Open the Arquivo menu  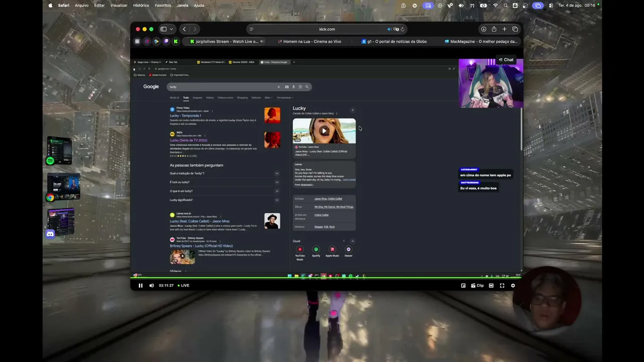coord(82,6)
